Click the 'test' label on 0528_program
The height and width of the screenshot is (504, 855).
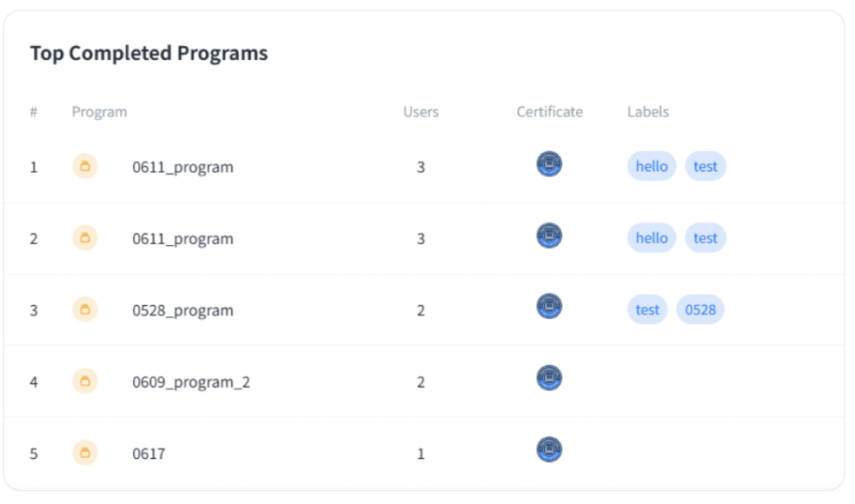(647, 309)
